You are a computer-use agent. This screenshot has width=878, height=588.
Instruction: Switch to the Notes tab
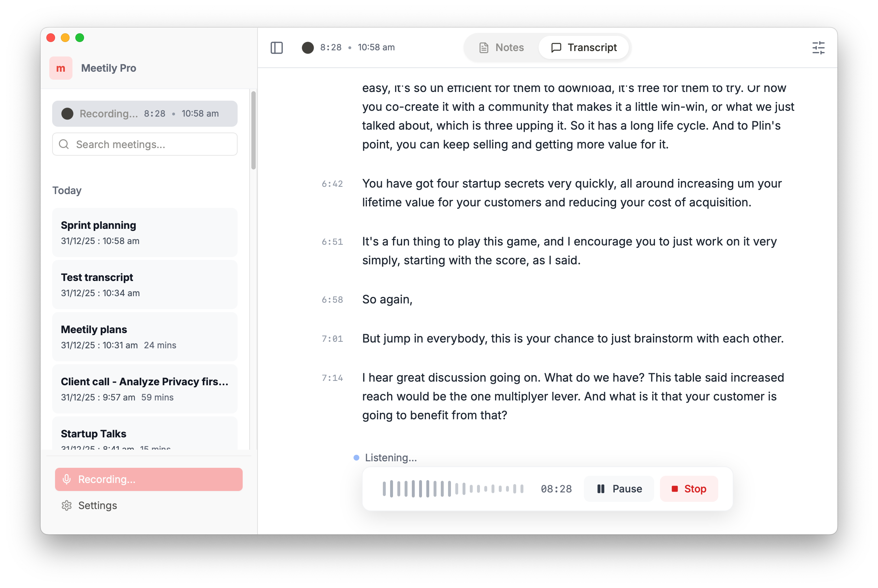coord(501,47)
